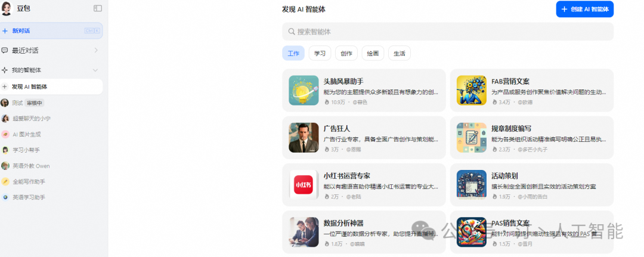Image resolution: width=644 pixels, height=257 pixels.
Task: Switch to the 绘画 category tab
Action: [373, 54]
